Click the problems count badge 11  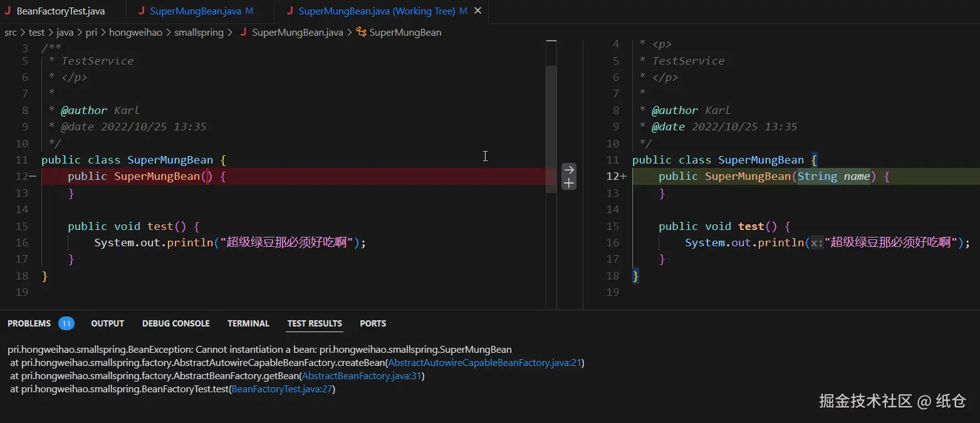click(x=66, y=323)
